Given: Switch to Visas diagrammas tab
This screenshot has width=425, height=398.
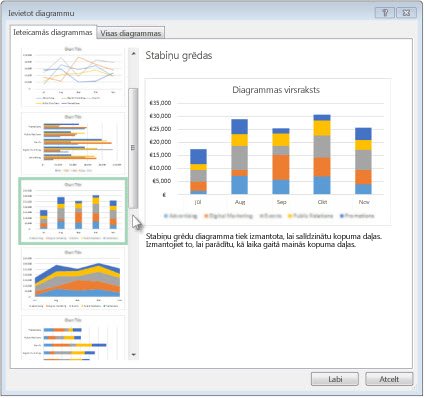Looking at the screenshot, I should [131, 33].
